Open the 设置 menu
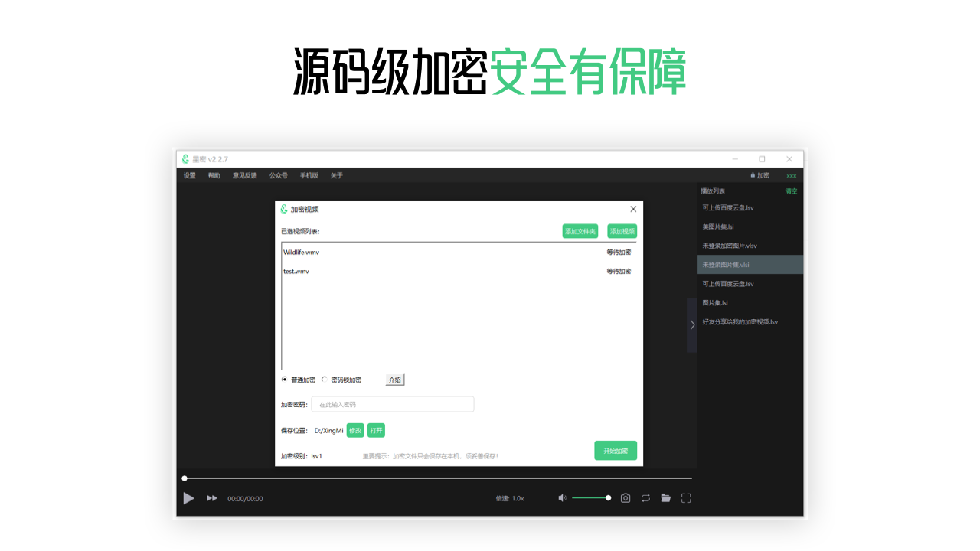The image size is (980, 551). pyautogui.click(x=189, y=175)
